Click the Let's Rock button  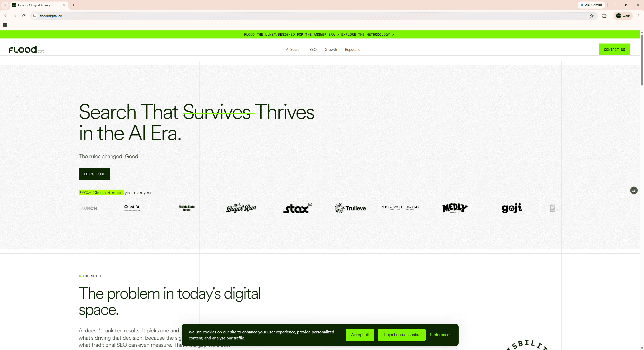point(94,174)
